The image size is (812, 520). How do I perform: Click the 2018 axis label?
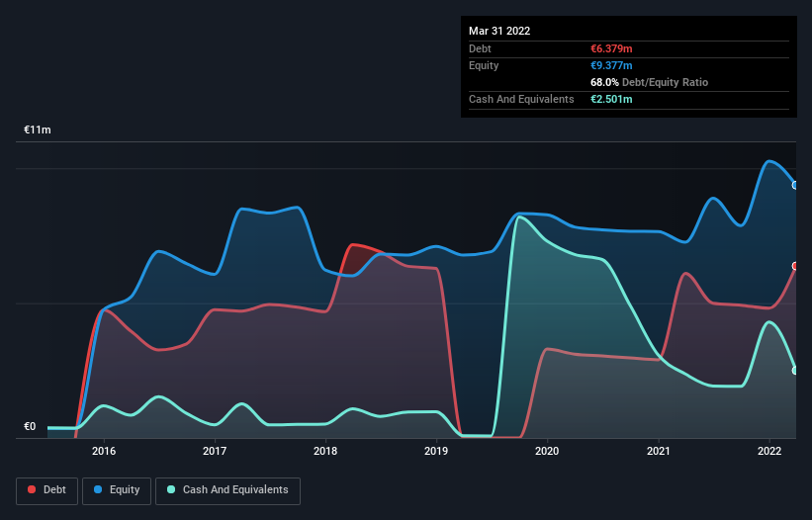(325, 451)
